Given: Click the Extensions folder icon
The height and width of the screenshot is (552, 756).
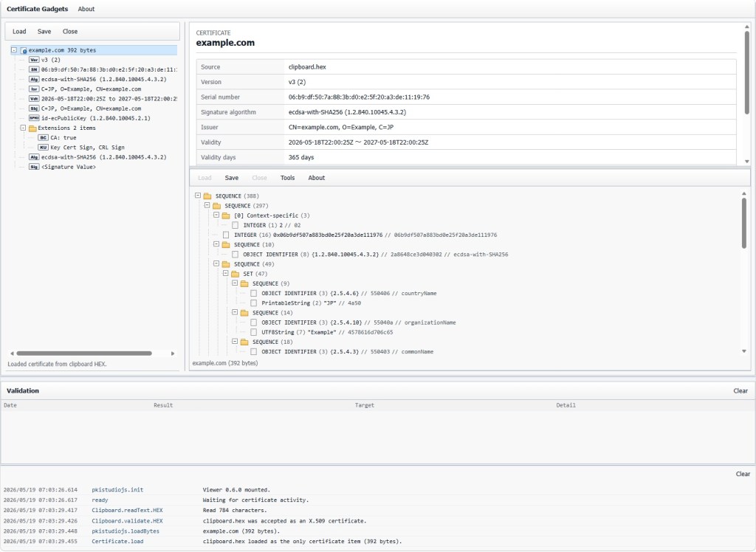Looking at the screenshot, I should 32,128.
